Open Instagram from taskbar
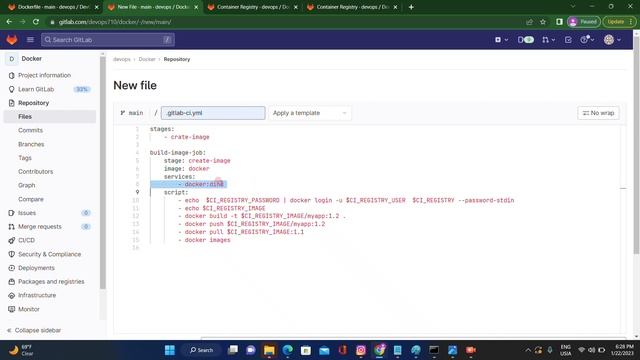The width and height of the screenshot is (640, 360). [361, 350]
